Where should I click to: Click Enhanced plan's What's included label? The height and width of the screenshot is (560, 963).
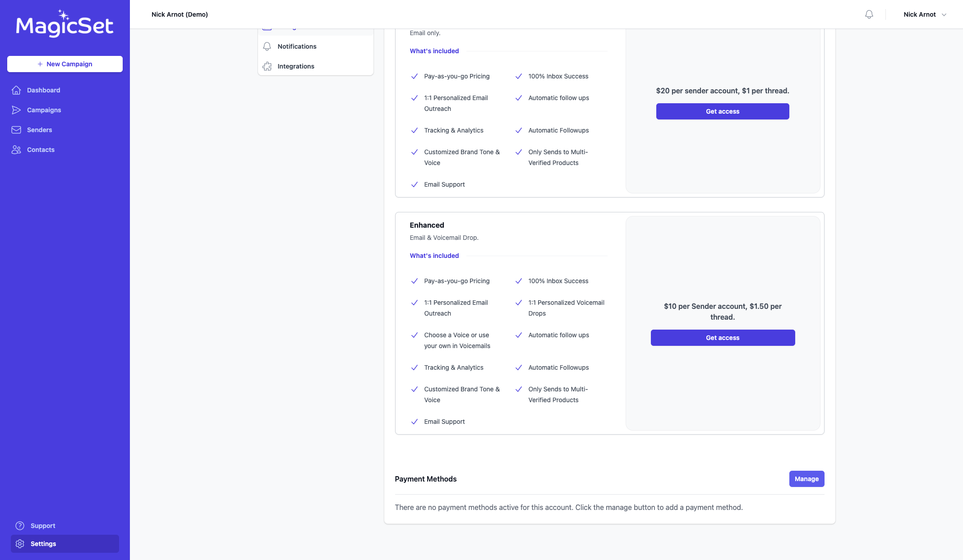(x=434, y=256)
